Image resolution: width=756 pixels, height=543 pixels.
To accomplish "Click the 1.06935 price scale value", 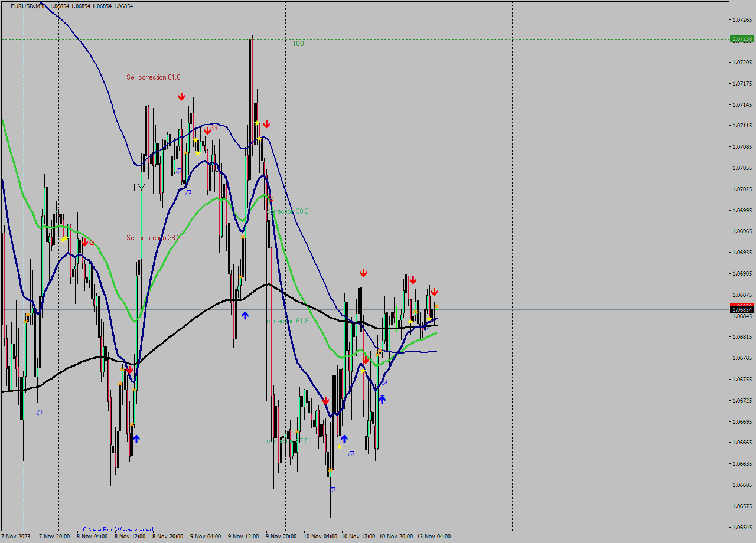I will point(742,253).
